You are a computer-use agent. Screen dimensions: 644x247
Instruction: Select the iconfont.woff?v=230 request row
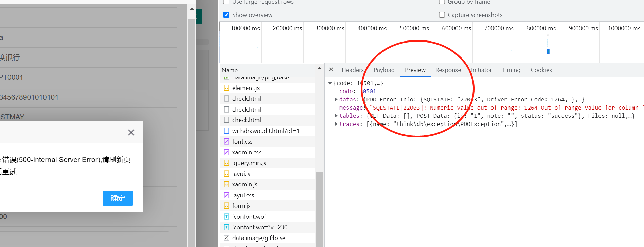point(268,227)
